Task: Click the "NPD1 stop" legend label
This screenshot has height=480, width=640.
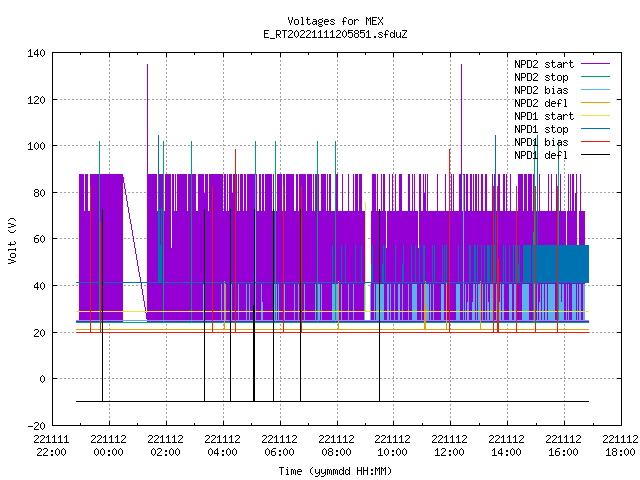Action: point(541,129)
